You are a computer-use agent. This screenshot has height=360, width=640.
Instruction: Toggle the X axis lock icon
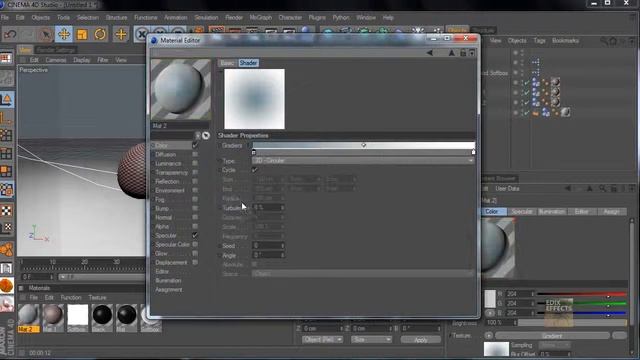(141, 34)
